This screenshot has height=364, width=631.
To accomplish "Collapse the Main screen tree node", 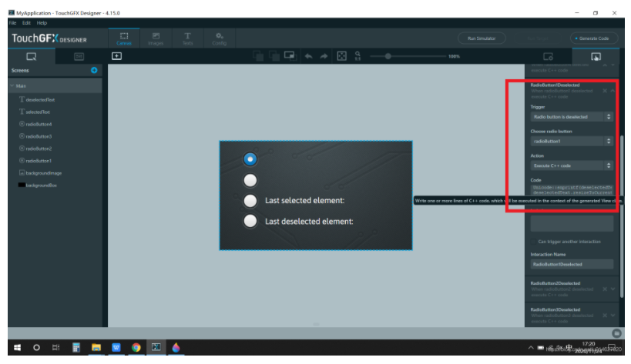I will pyautogui.click(x=12, y=86).
